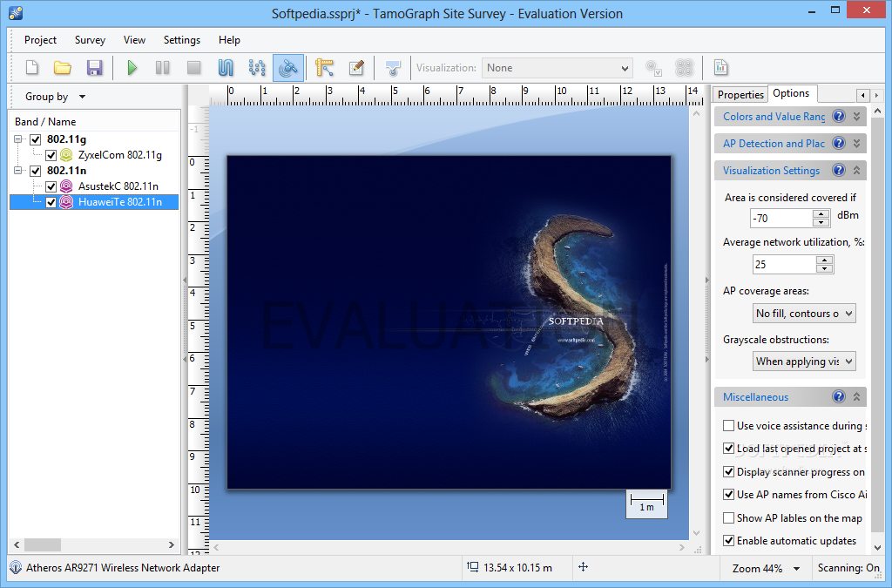Save project with the floppy disk icon
The height and width of the screenshot is (588, 892).
pos(94,68)
